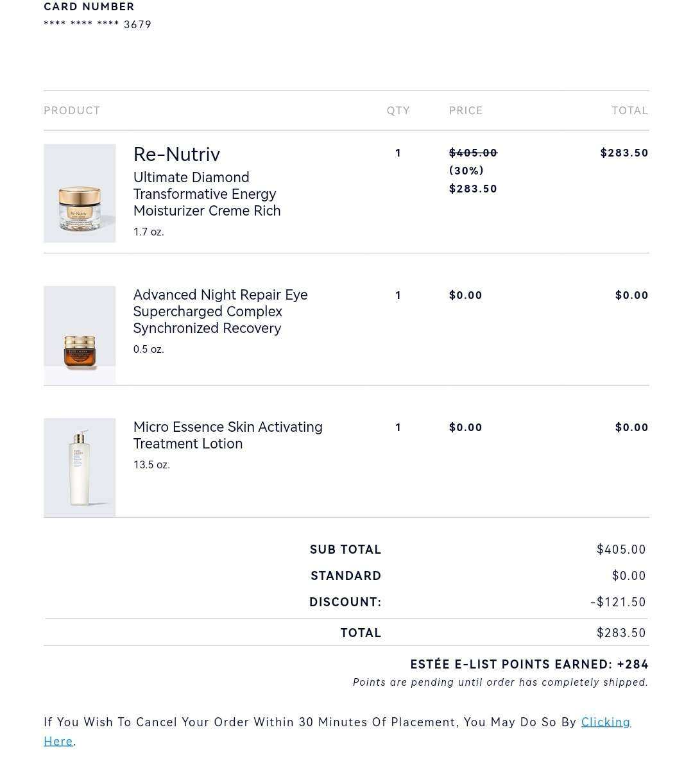Select the discount amount −$121.50
Screen dimensions: 693x784
click(618, 602)
